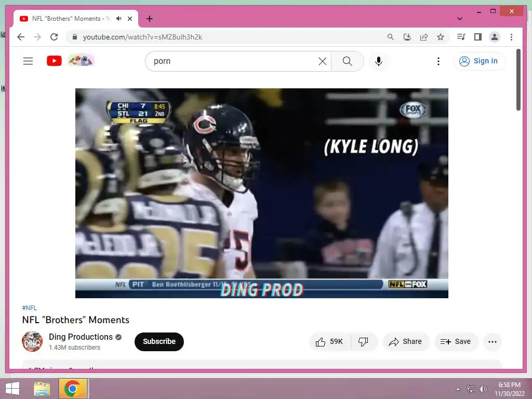532x399 pixels.
Task: Toggle Chrome side panel icon
Action: (478, 37)
